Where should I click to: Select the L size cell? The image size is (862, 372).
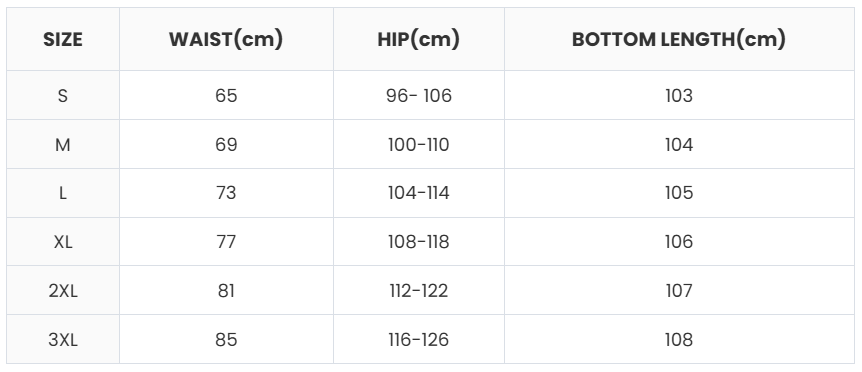[x=63, y=193]
